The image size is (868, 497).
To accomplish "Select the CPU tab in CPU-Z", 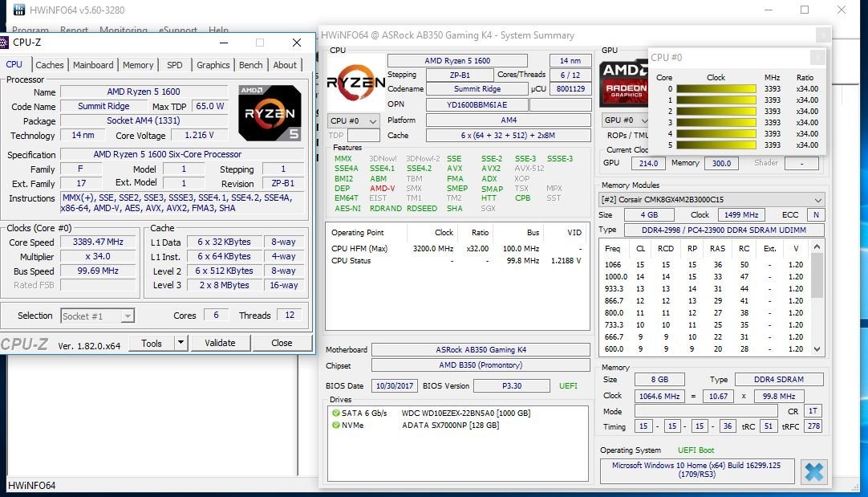I will pyautogui.click(x=14, y=64).
